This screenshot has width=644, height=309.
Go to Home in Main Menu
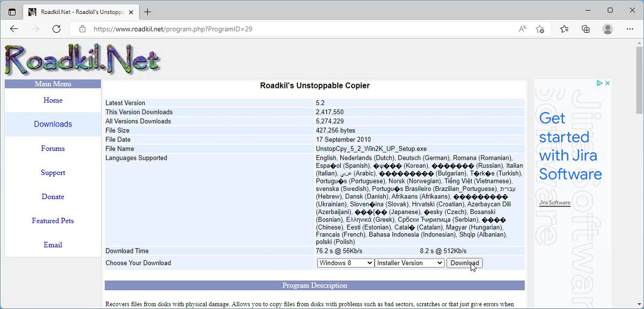(x=53, y=100)
